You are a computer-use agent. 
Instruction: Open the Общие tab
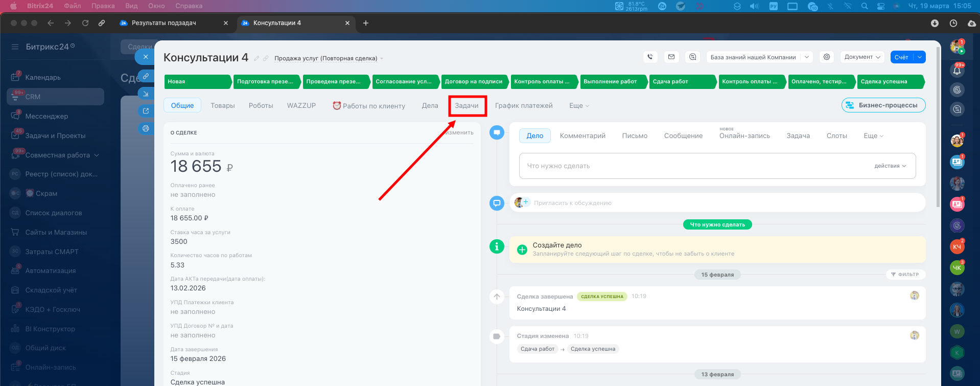point(182,106)
